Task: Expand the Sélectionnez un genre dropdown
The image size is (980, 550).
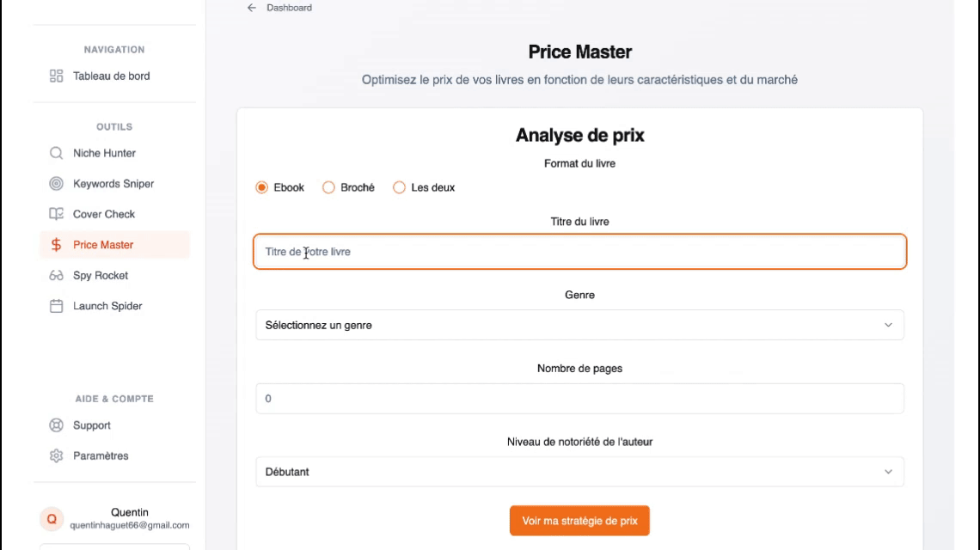Action: pos(579,325)
